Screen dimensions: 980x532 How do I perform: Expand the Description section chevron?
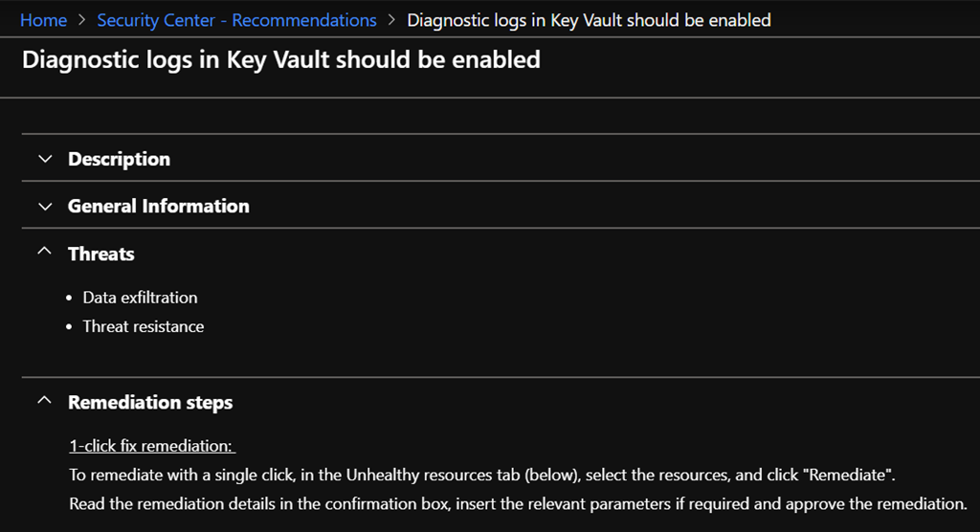coord(44,159)
